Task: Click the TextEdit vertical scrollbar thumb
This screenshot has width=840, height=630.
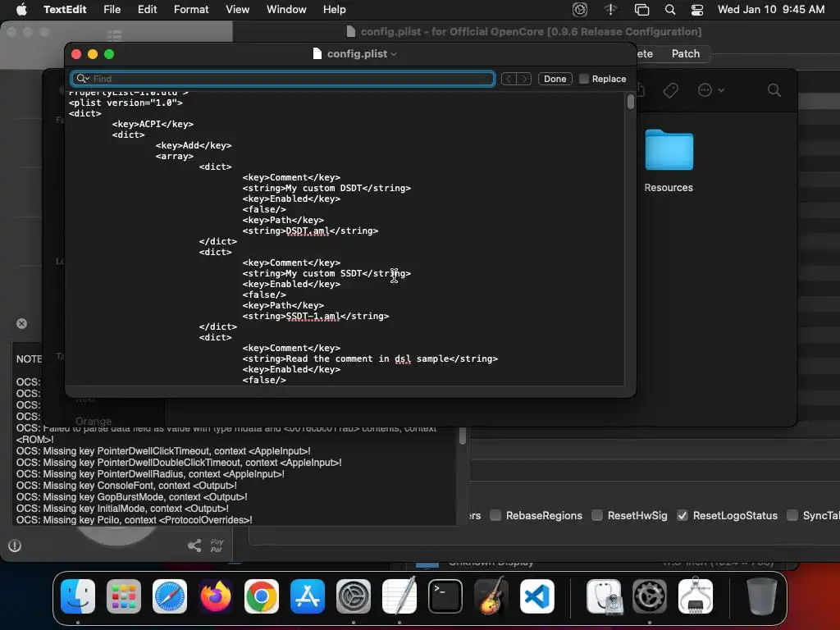Action: (631, 102)
